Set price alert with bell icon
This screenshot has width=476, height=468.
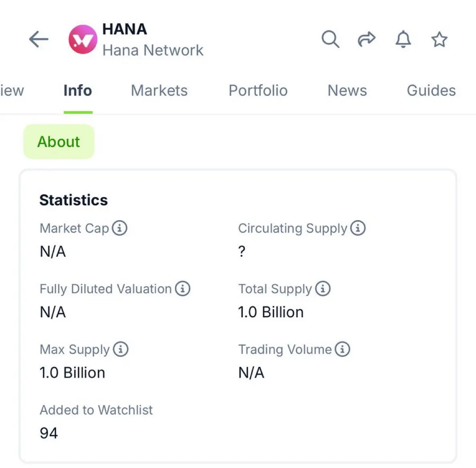click(403, 39)
